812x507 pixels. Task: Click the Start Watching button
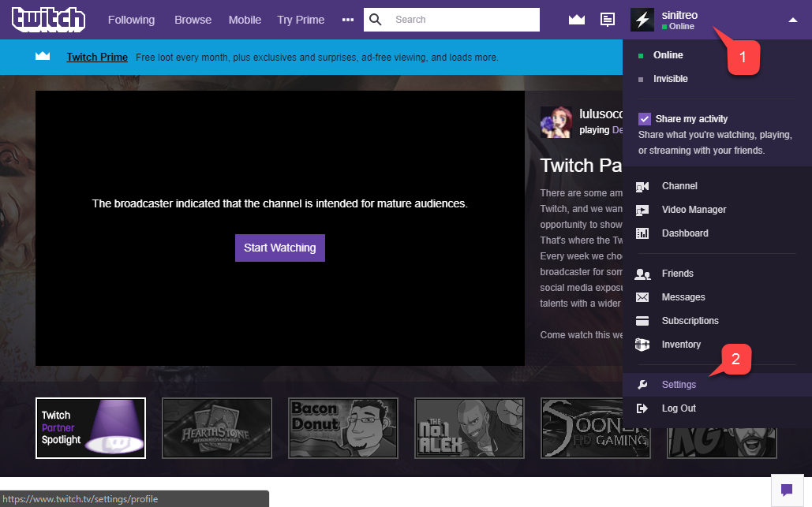[x=280, y=248]
